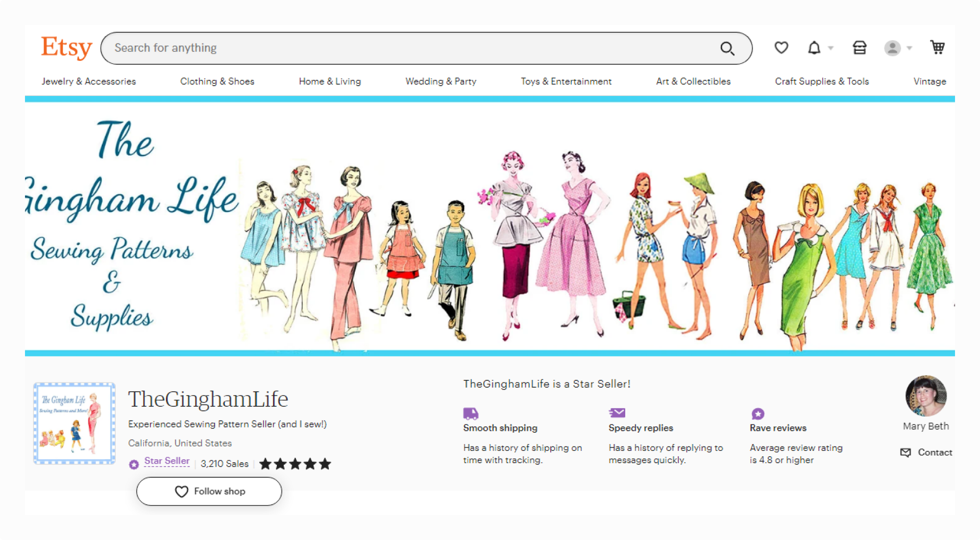This screenshot has height=540, width=980.
Task: Click the California, United States location text
Action: coord(180,443)
